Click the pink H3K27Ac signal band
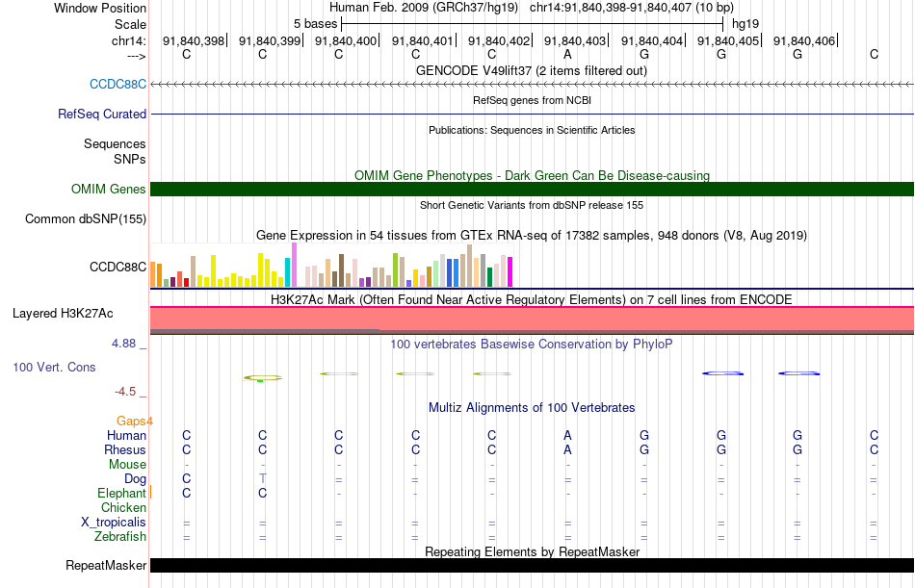This screenshot has width=915, height=588. tap(533, 319)
